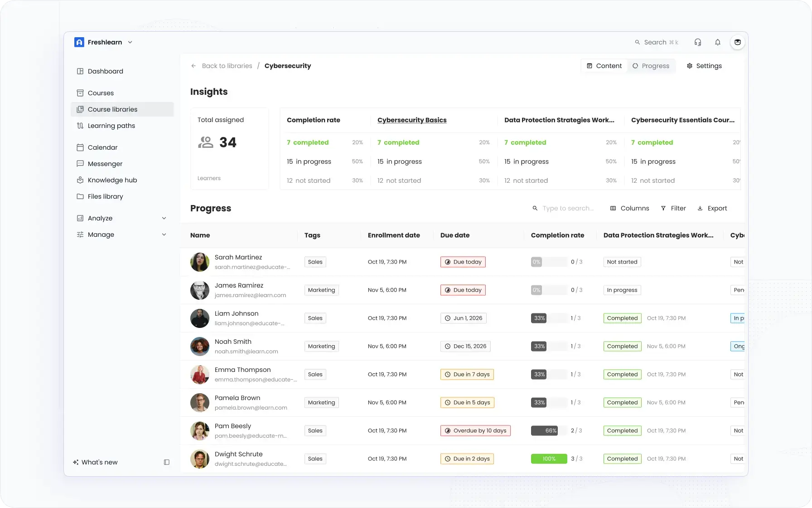Screen dimensions: 812x508
Task: Open the user avatar menu
Action: [x=737, y=42]
